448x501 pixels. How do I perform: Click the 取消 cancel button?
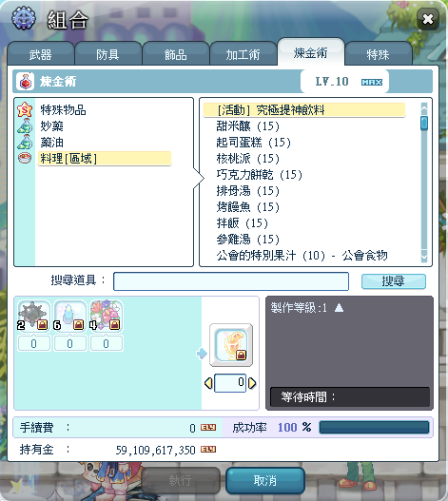(265, 480)
